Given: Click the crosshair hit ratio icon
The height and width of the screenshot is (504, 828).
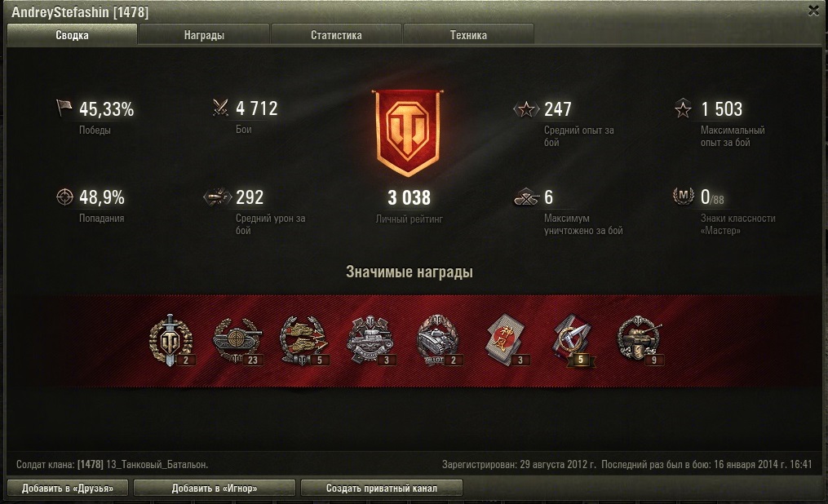Looking at the screenshot, I should tap(64, 197).
